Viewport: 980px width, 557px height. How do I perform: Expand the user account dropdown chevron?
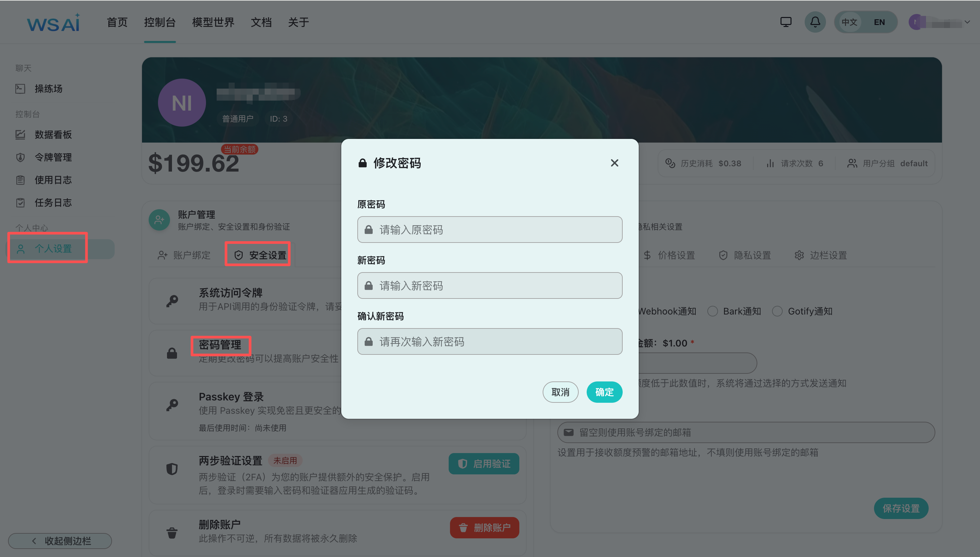pyautogui.click(x=967, y=22)
